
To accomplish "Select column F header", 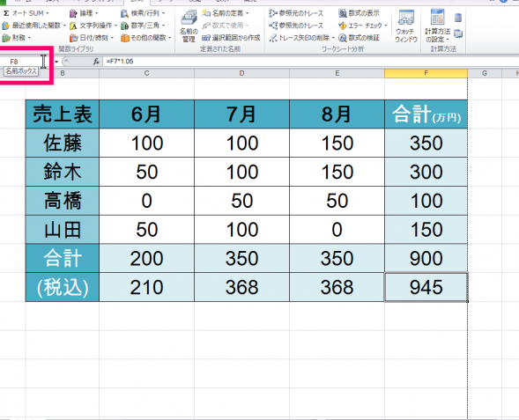I will point(426,73).
